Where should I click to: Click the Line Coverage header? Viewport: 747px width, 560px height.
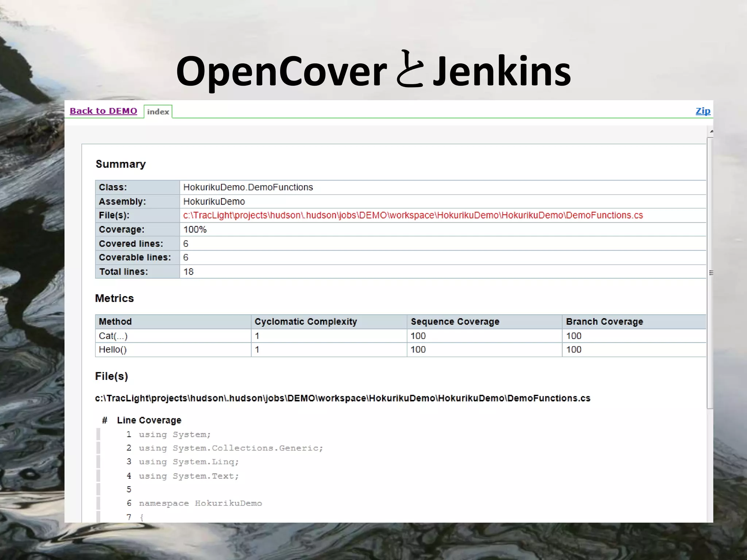click(149, 420)
